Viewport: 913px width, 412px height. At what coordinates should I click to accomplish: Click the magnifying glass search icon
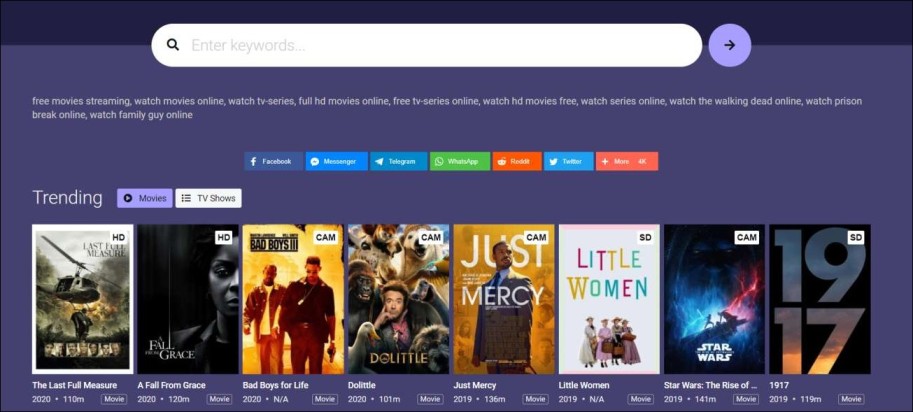coord(172,45)
